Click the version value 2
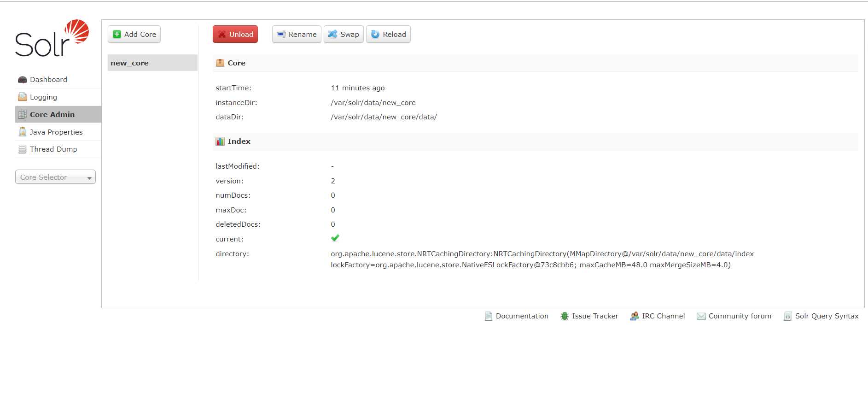 (x=333, y=181)
